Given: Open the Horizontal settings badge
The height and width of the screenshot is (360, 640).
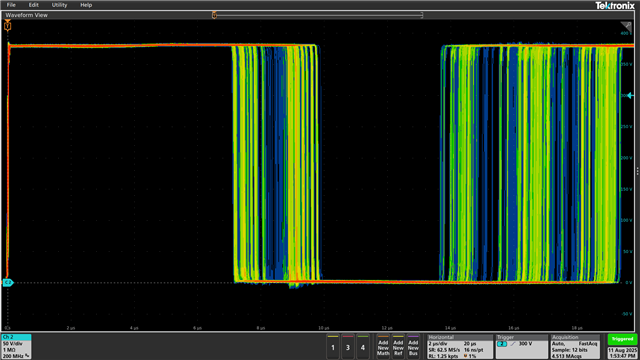Looking at the screenshot, I should coord(460,347).
